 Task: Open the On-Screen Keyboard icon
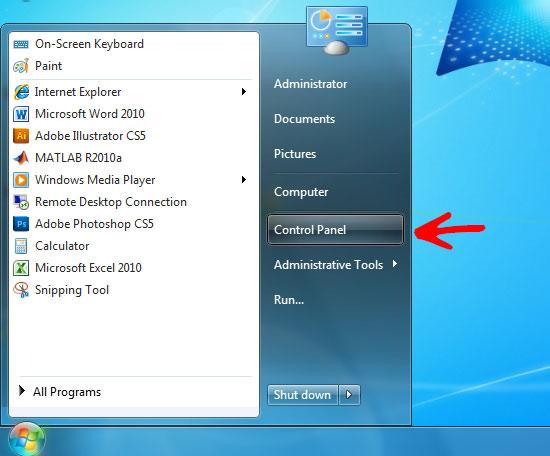(21, 44)
